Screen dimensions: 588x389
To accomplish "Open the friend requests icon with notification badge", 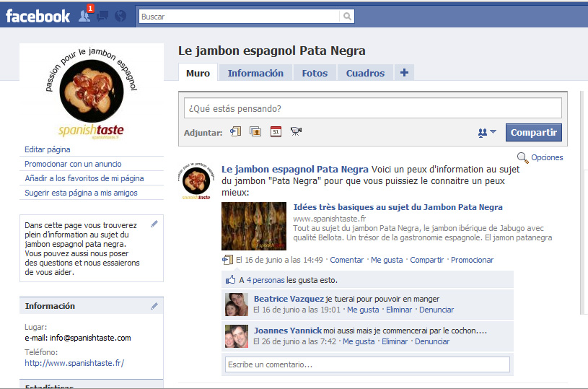I will point(85,15).
